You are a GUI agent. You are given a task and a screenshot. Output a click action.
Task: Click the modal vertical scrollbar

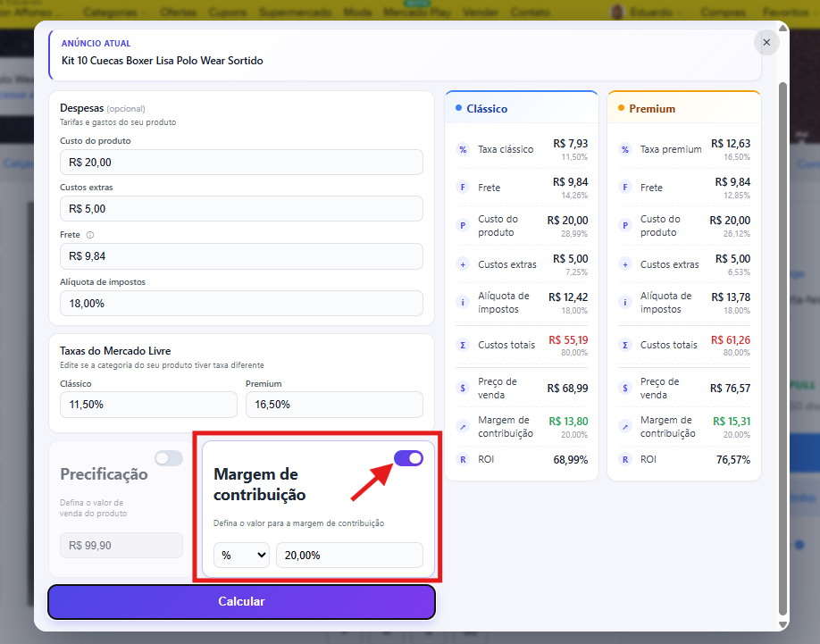(x=782, y=349)
